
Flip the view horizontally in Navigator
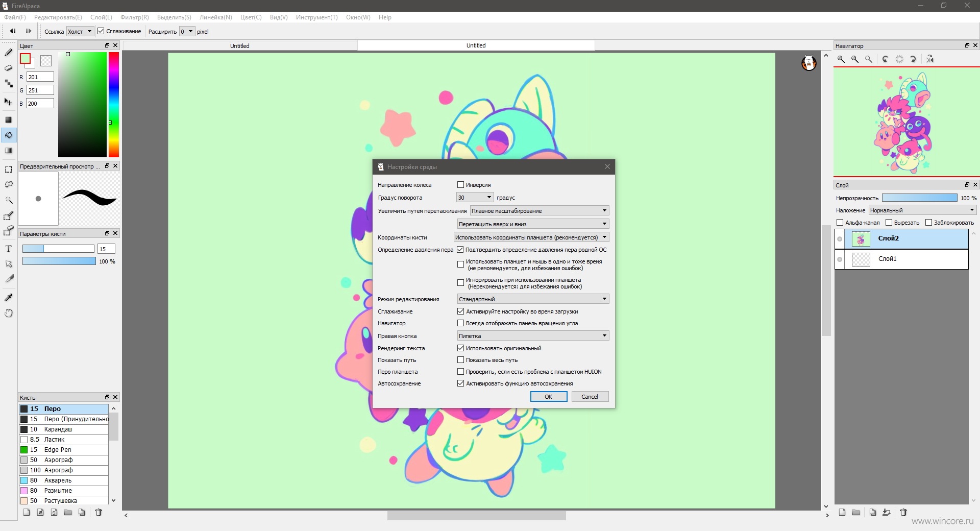point(930,59)
